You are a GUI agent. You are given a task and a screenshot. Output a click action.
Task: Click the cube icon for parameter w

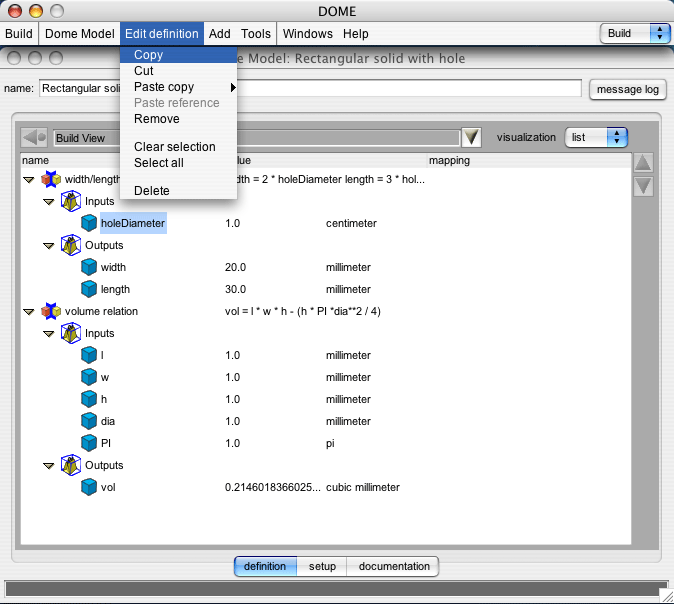[x=89, y=377]
